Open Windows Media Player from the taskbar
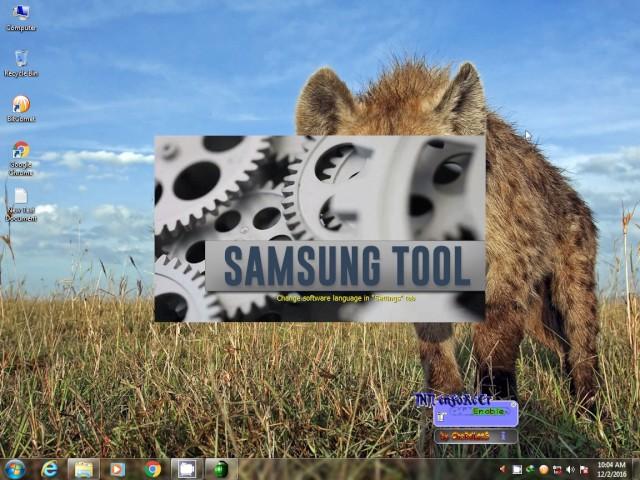Screen dimensions: 640x480 pos(118,469)
